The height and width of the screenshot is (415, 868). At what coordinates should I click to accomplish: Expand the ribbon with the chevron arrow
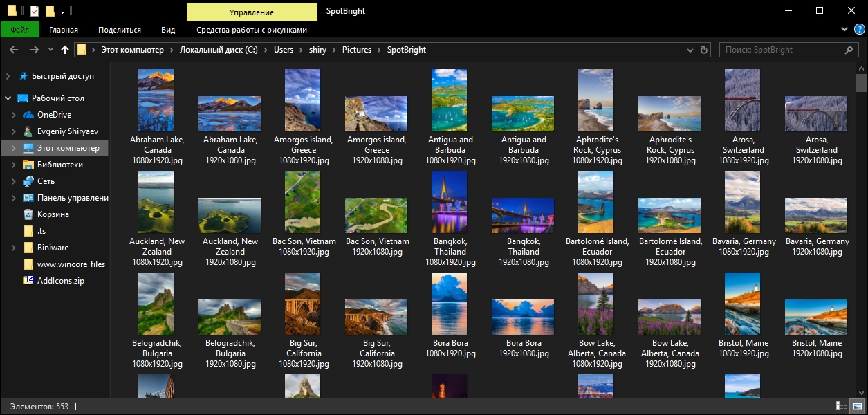click(845, 29)
